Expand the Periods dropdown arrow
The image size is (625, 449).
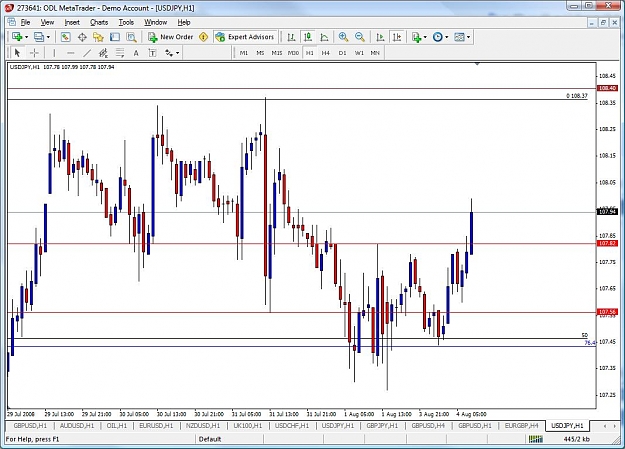pos(447,37)
